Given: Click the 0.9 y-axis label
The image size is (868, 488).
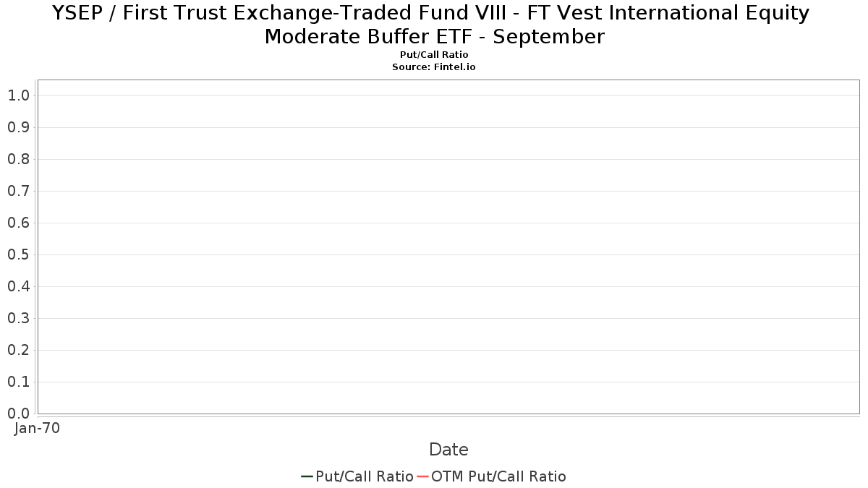Looking at the screenshot, I should (18, 127).
